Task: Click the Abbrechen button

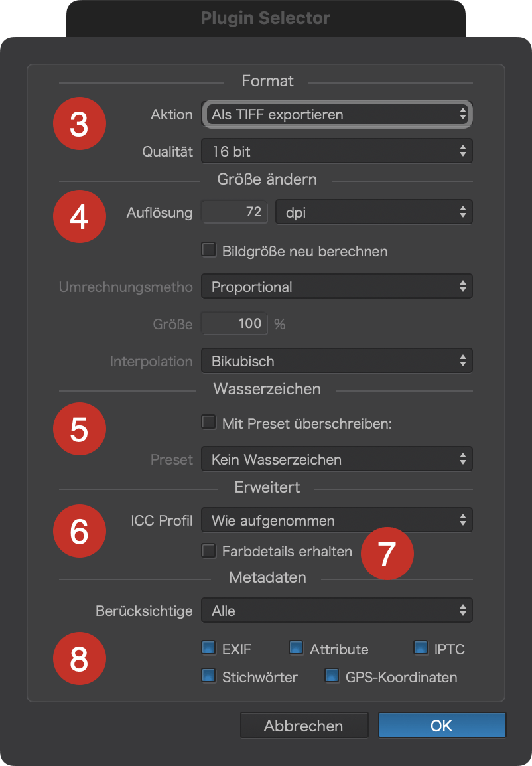Action: pyautogui.click(x=304, y=725)
